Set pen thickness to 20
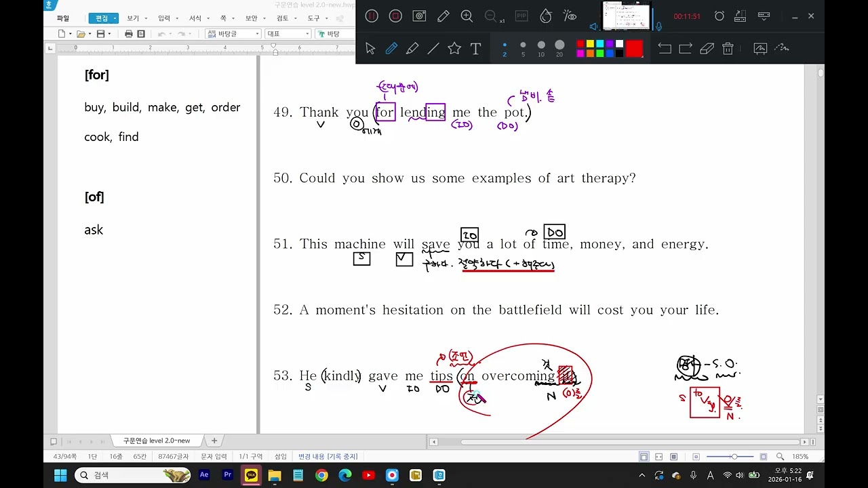Viewport: 868px width, 488px height. pyautogui.click(x=559, y=48)
